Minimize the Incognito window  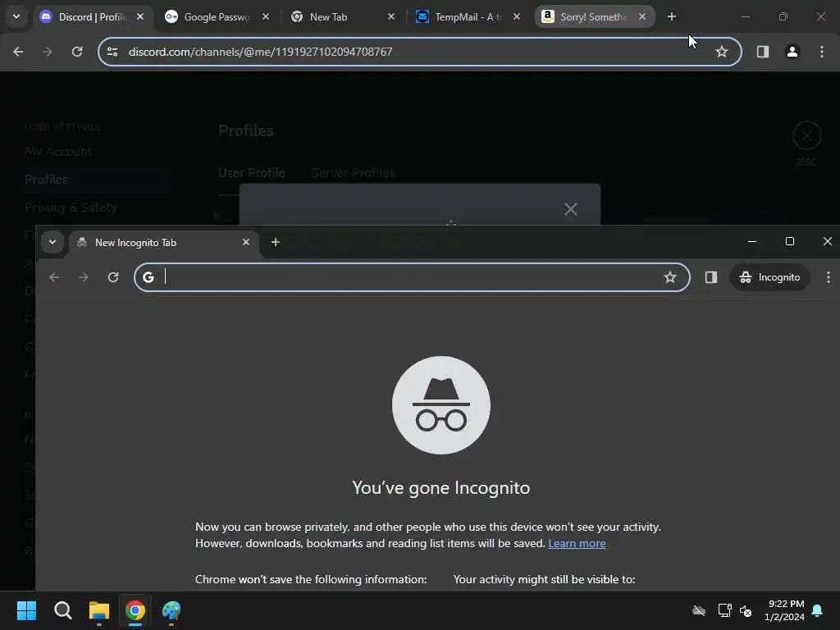[x=752, y=242]
